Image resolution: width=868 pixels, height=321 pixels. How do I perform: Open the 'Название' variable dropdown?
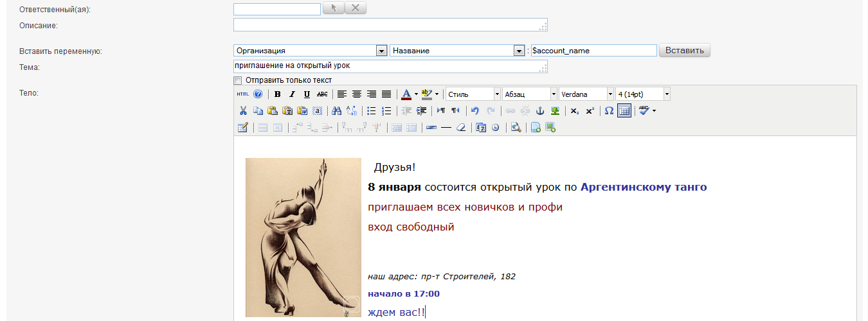520,51
